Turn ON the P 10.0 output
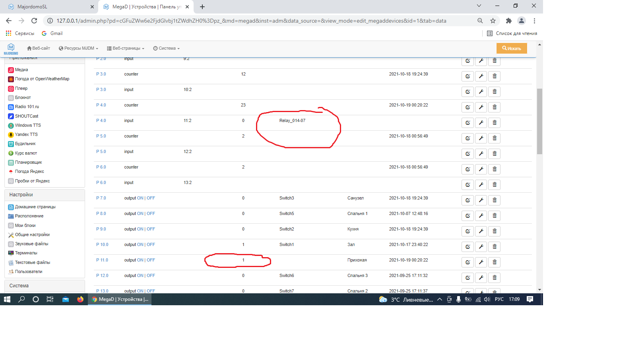 coord(140,244)
